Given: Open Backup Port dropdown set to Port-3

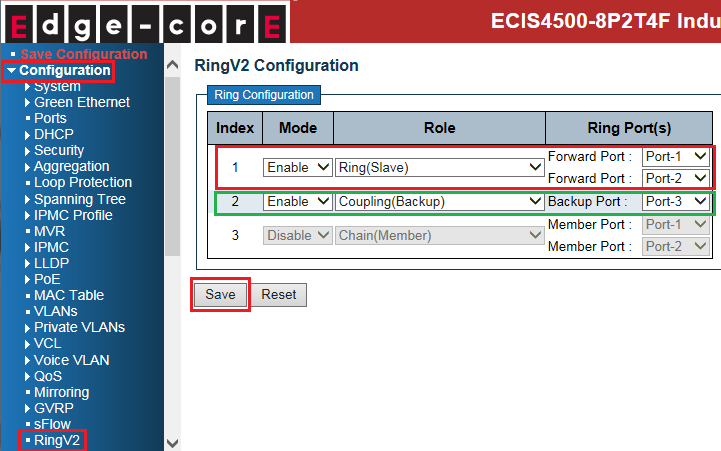Looking at the screenshot, I should [x=676, y=202].
